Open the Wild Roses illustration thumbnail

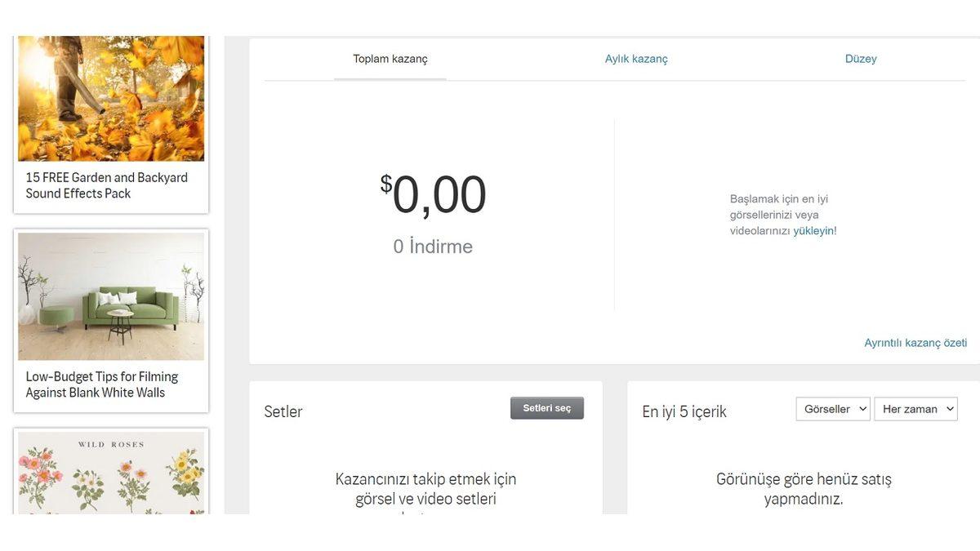click(x=111, y=473)
